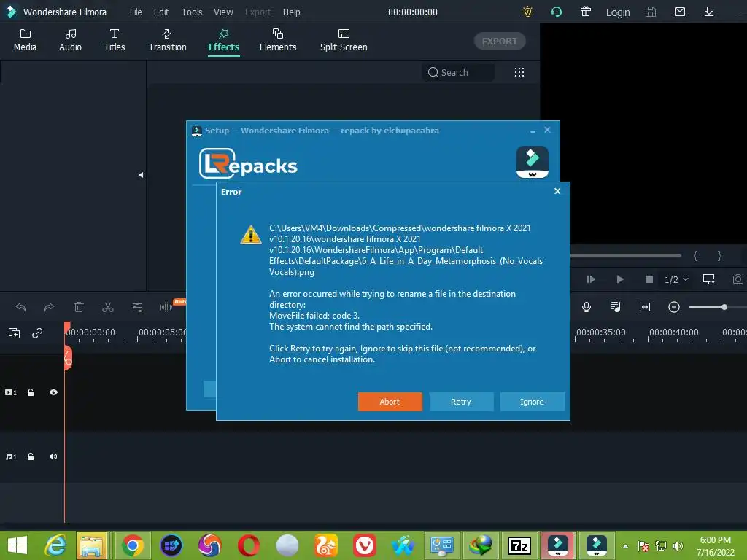Image resolution: width=747 pixels, height=560 pixels.
Task: Collapse the left effects panel arrow
Action: (141, 175)
